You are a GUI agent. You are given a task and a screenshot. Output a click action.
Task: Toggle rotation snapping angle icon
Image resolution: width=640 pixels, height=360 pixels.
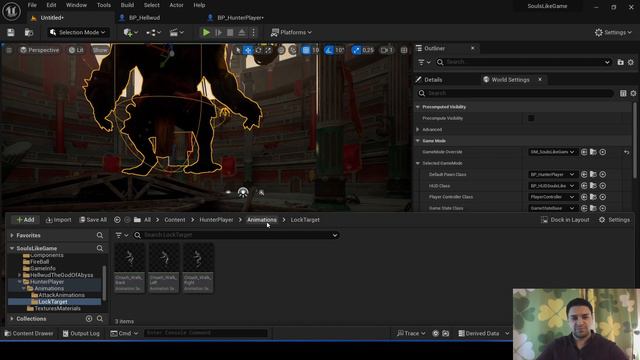click(x=329, y=50)
